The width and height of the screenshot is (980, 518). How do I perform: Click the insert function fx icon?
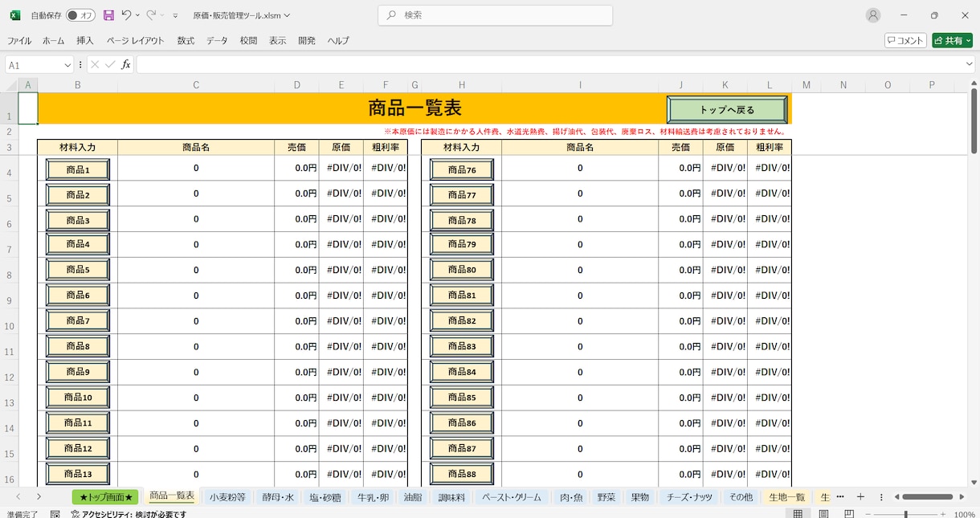pyautogui.click(x=125, y=65)
